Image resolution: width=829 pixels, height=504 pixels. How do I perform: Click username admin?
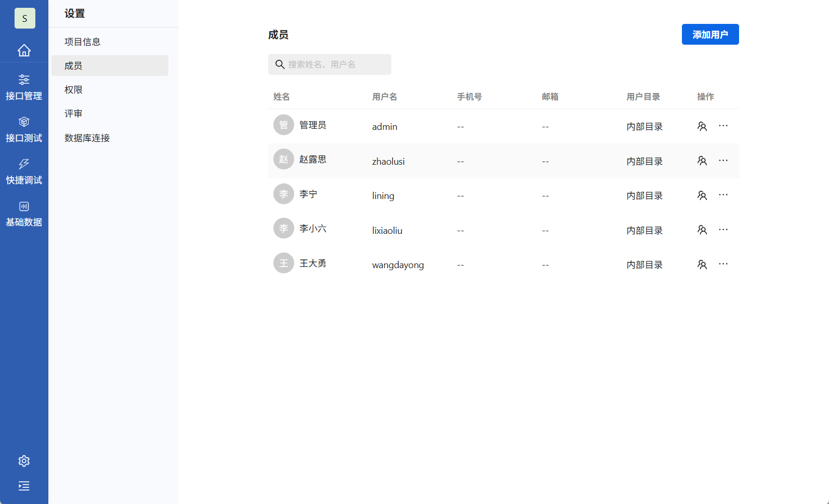(385, 127)
